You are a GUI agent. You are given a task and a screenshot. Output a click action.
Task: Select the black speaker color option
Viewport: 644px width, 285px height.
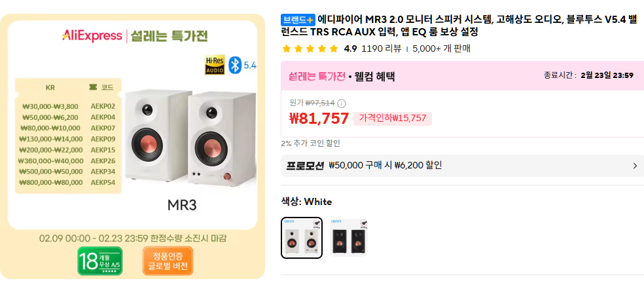[x=349, y=238]
